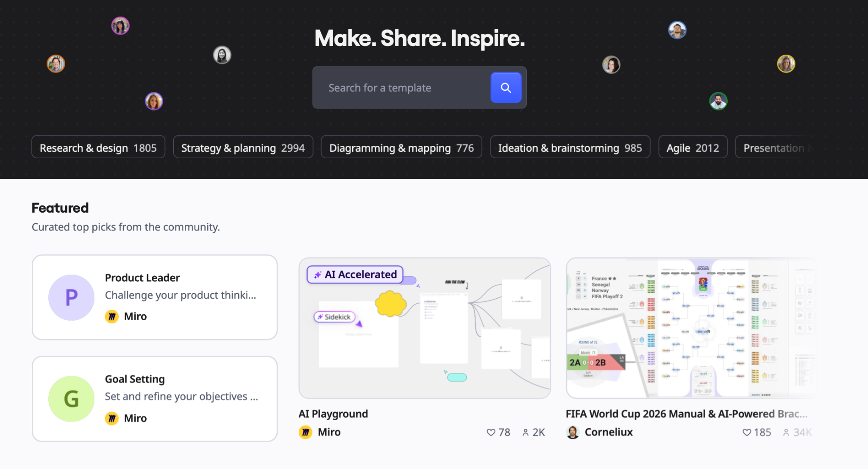
Task: Click the pink-ringed avatar at top left
Action: (x=120, y=26)
